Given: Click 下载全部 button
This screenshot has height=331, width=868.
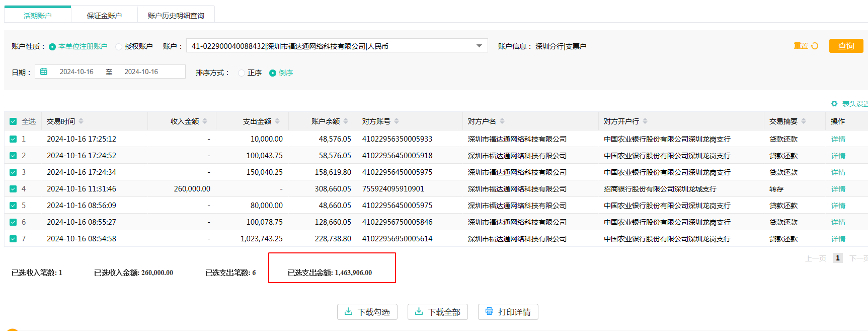Looking at the screenshot, I should [438, 312].
